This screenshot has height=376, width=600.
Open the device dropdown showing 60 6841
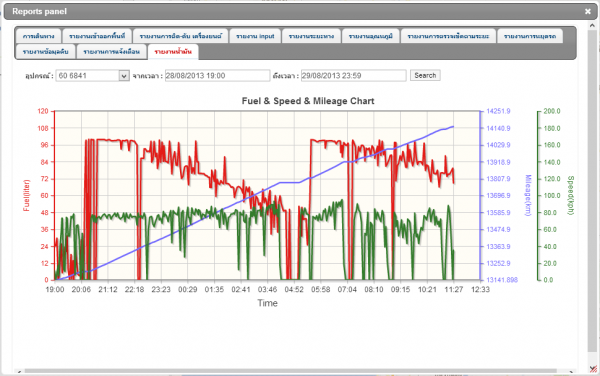(93, 76)
